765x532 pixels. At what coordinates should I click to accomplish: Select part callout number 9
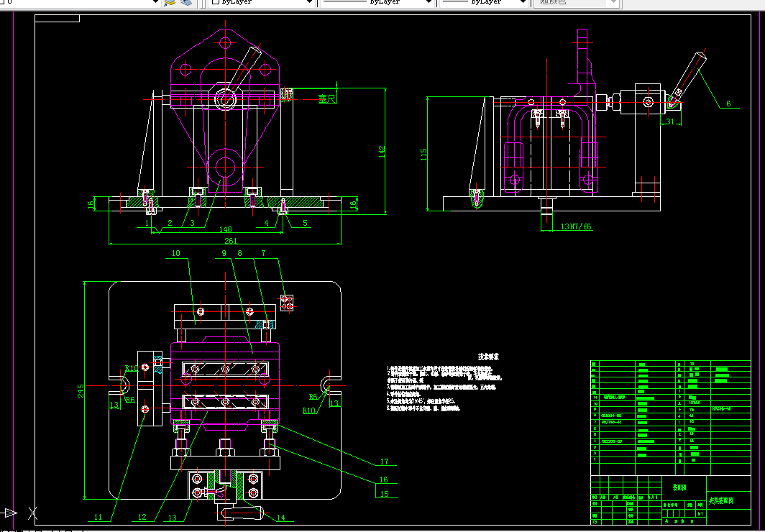(x=224, y=253)
